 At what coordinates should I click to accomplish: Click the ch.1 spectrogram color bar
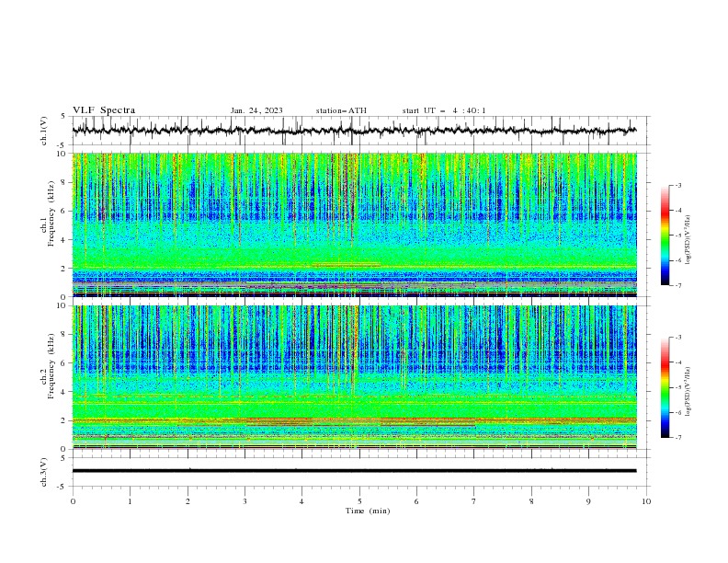coord(665,236)
